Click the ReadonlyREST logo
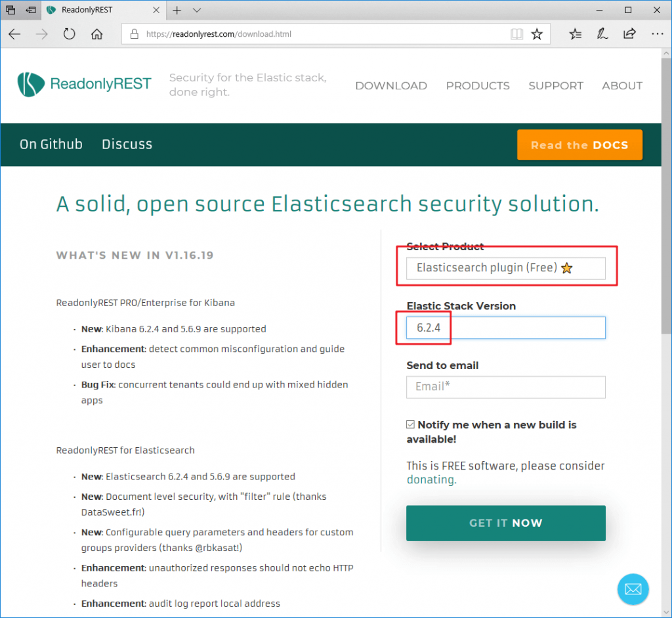 coord(84,84)
